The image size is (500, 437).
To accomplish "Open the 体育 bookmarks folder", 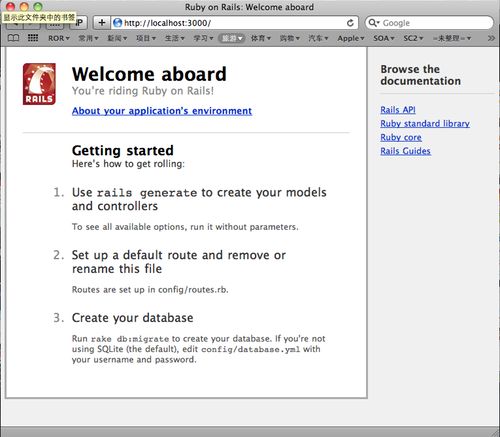I will click(x=261, y=38).
